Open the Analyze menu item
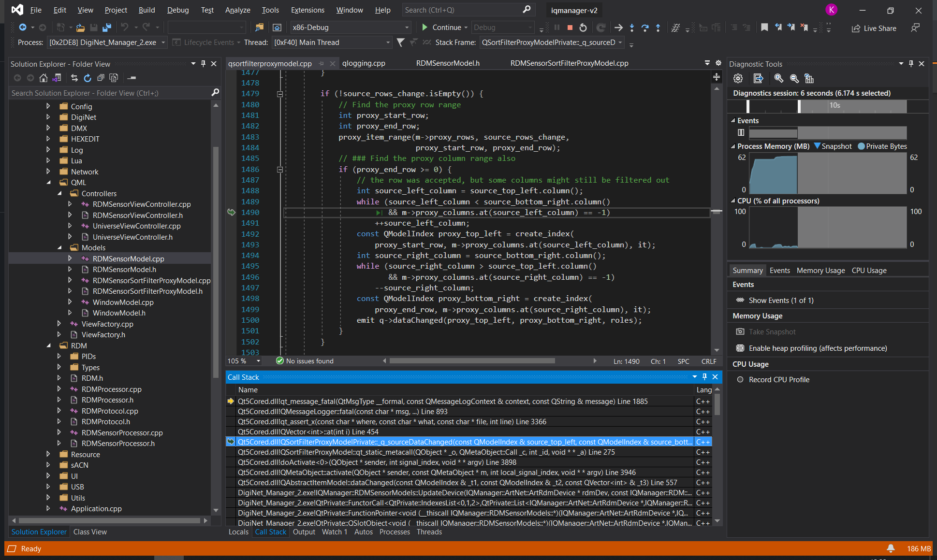Image resolution: width=937 pixels, height=560 pixels. (x=237, y=9)
